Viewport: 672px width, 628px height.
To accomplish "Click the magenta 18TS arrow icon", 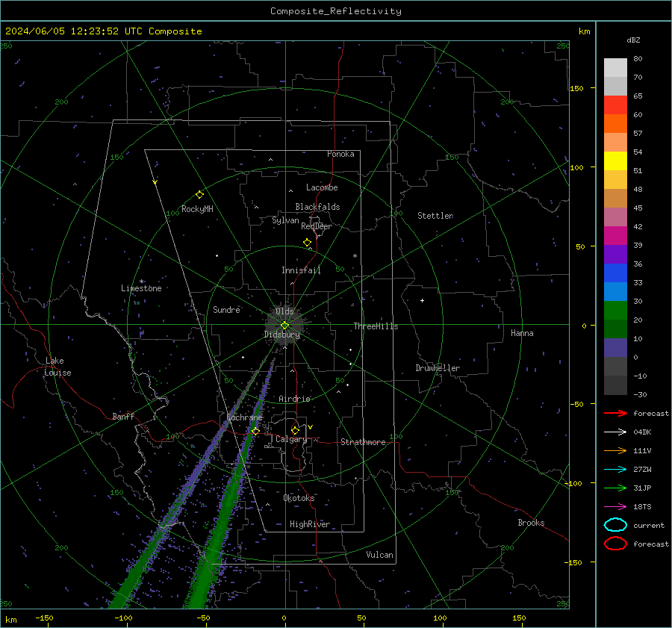I will click(615, 507).
